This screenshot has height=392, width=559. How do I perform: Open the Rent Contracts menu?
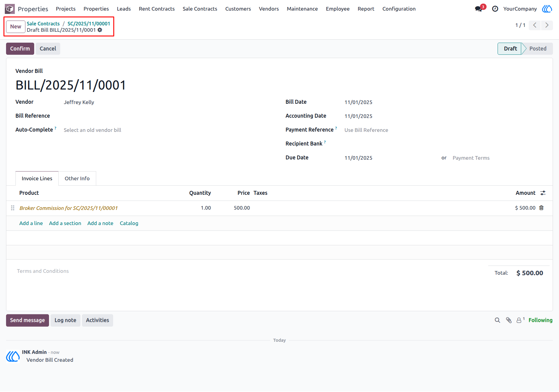click(157, 9)
